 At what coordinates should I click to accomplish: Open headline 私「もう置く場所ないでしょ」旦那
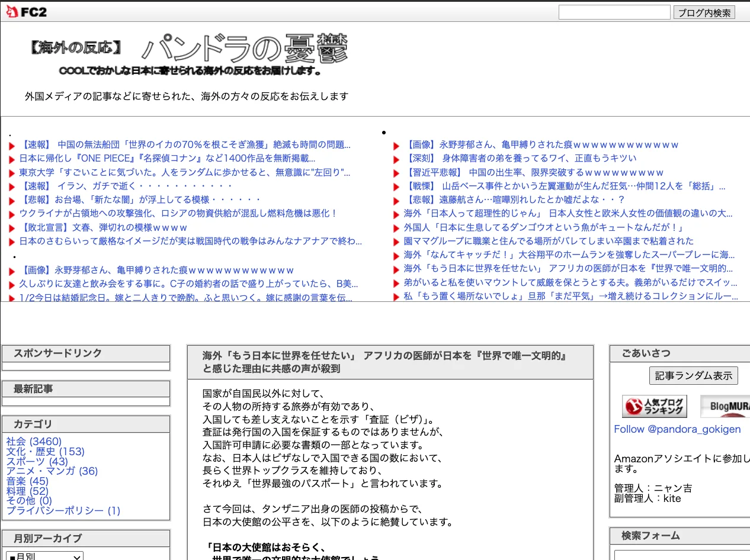571,296
